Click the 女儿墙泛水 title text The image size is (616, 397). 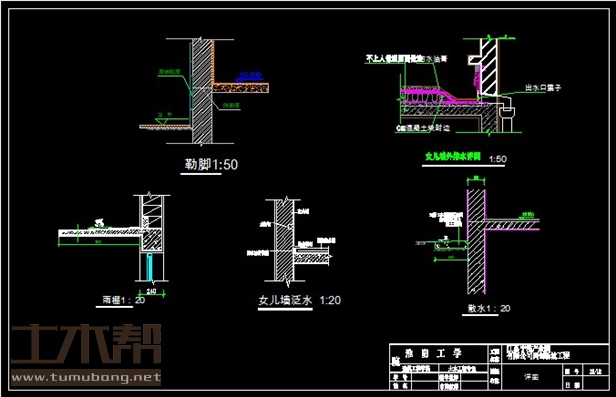tap(285, 300)
